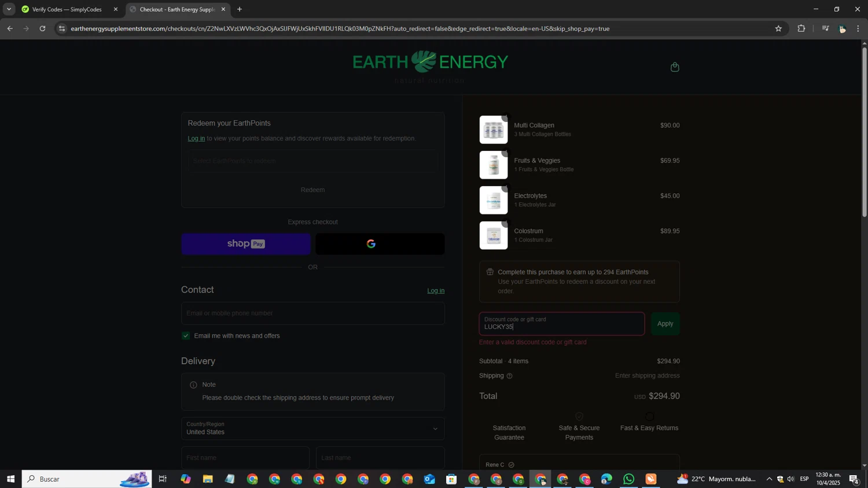The height and width of the screenshot is (488, 868).
Task: Open WhatsApp from taskbar
Action: pyautogui.click(x=629, y=479)
